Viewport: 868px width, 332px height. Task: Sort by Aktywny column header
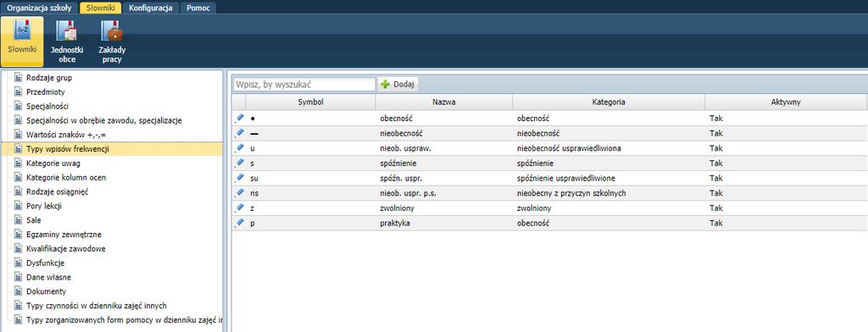[786, 102]
